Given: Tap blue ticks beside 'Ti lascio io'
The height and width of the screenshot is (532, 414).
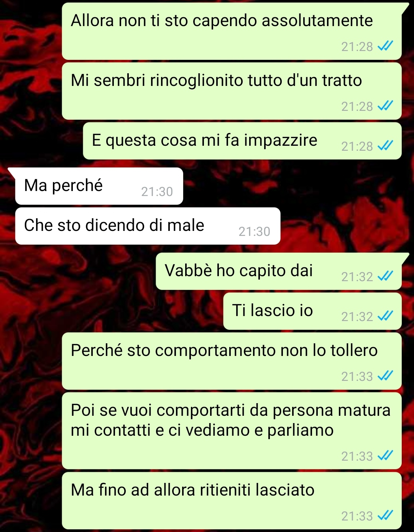Looking at the screenshot, I should pyautogui.click(x=385, y=316).
